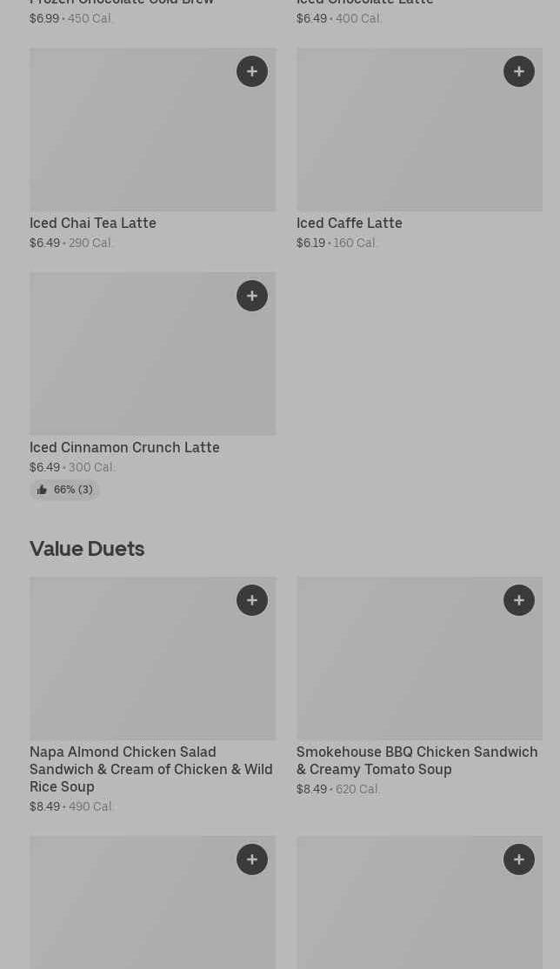Screen dimensions: 560x969
Task: Open Iced Caffe Latte item title
Action: pos(350,223)
